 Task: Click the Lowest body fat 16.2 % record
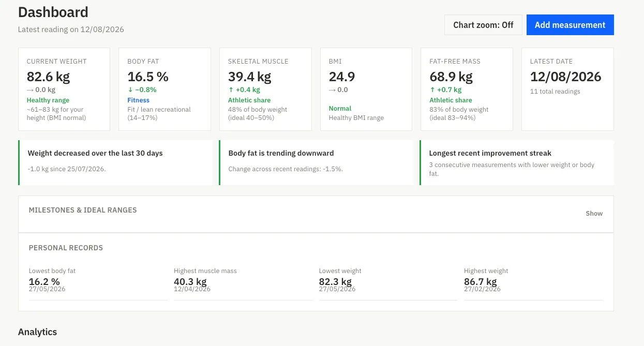(x=98, y=283)
